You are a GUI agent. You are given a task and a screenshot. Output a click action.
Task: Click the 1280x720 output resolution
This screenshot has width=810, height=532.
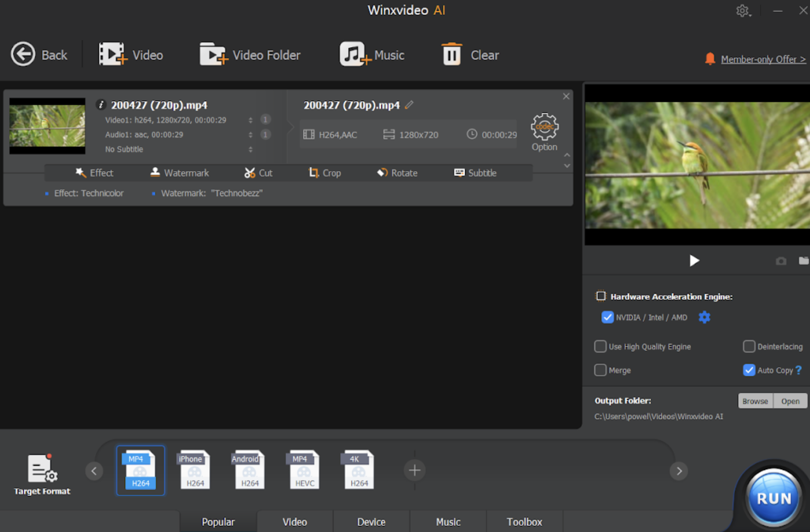coord(411,135)
